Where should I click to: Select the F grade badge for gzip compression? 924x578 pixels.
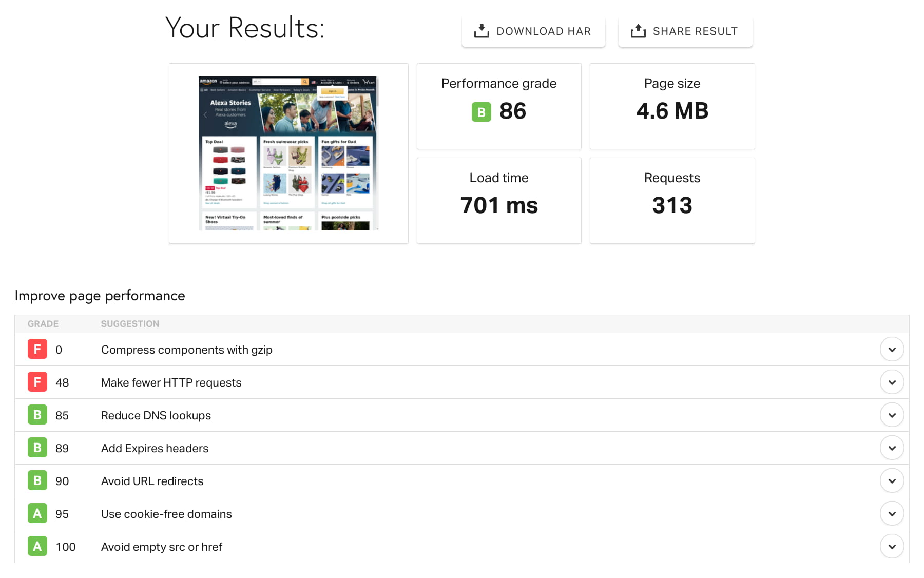click(36, 349)
